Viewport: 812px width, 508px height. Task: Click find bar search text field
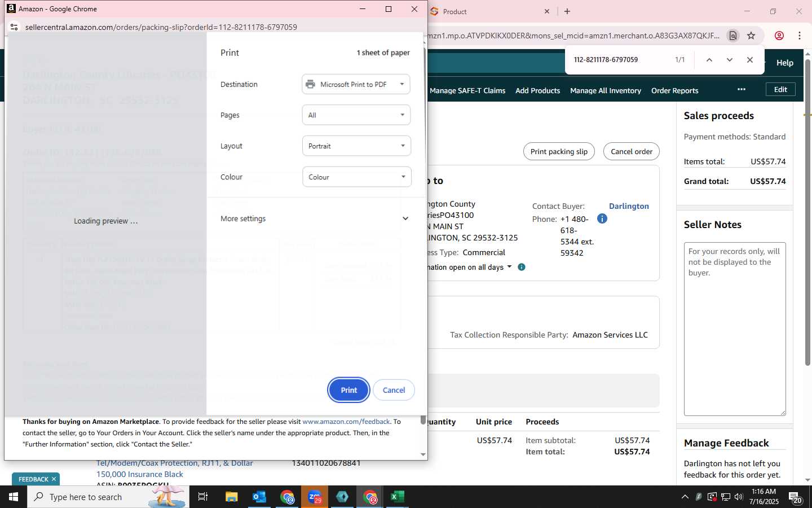coord(620,60)
